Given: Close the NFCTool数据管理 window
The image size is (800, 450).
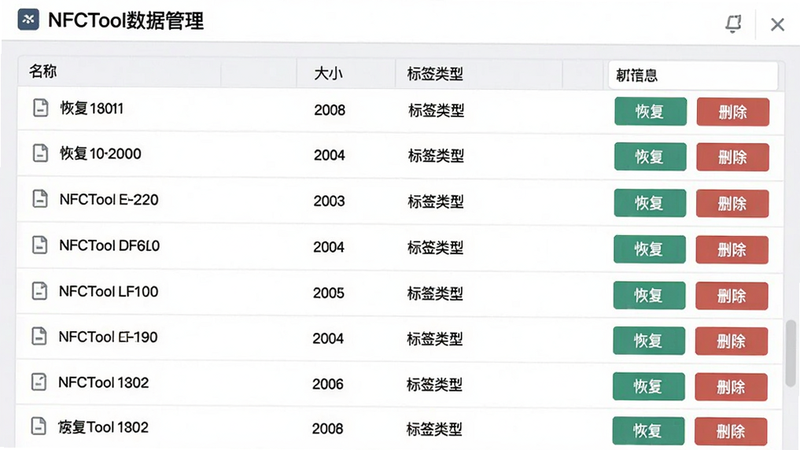Looking at the screenshot, I should (777, 24).
